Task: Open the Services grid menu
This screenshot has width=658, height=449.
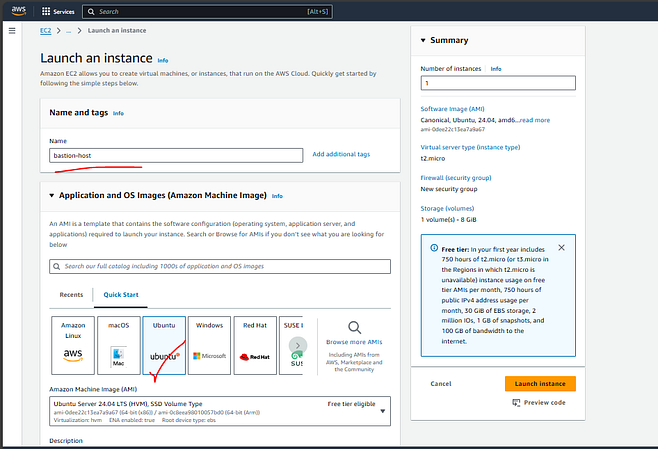Action: pyautogui.click(x=58, y=11)
